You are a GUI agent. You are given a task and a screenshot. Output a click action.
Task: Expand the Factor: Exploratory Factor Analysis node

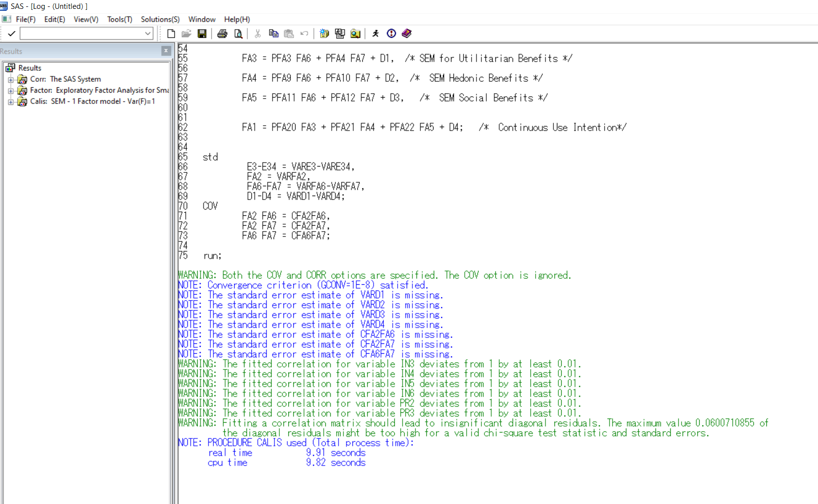(x=10, y=91)
